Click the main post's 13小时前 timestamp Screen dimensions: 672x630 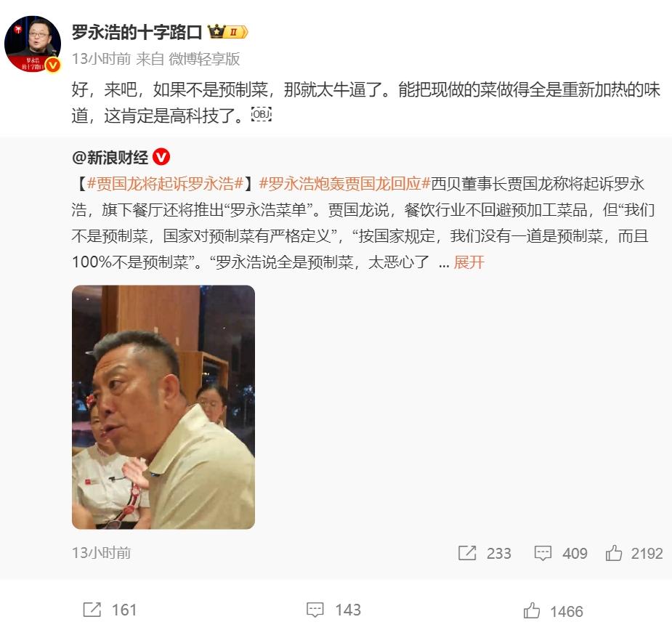[101, 59]
